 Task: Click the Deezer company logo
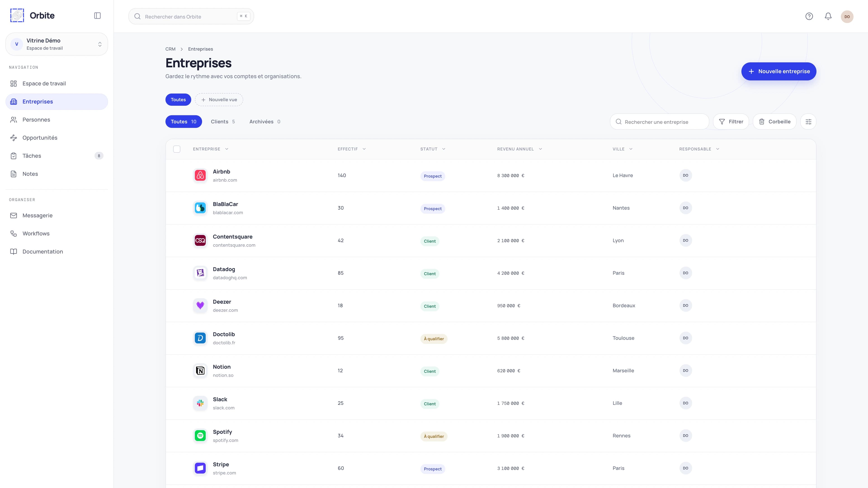coord(200,305)
